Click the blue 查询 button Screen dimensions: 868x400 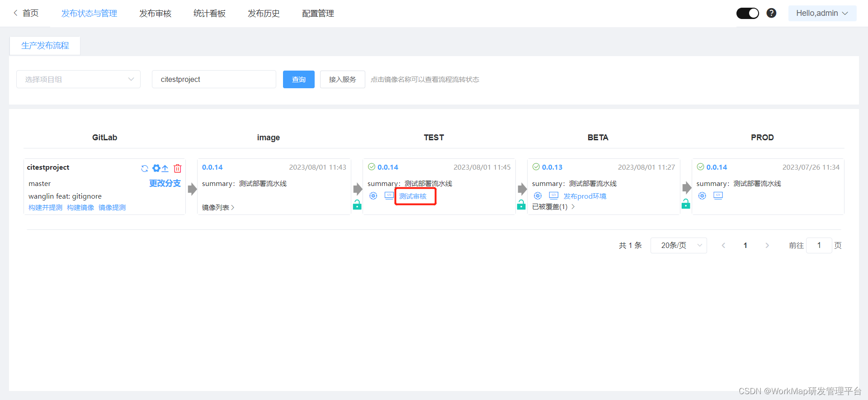click(299, 79)
